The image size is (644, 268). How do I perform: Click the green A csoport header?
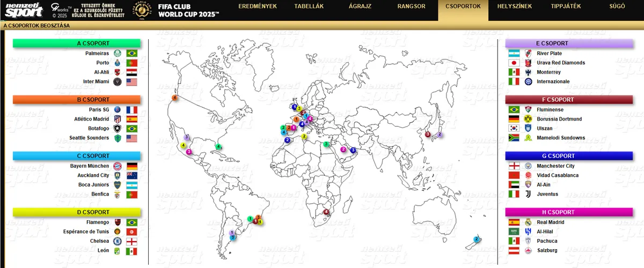pos(77,43)
